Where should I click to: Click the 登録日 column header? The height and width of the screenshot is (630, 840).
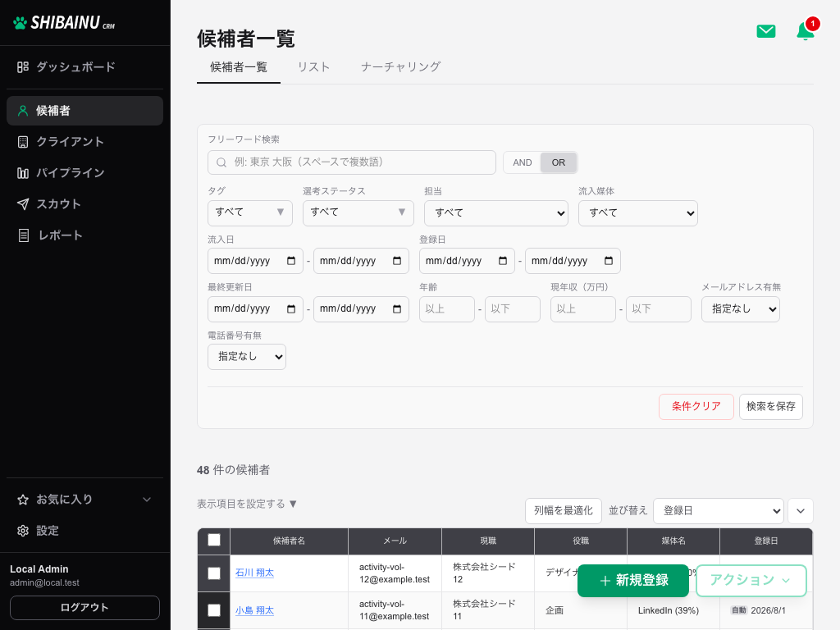click(766, 541)
